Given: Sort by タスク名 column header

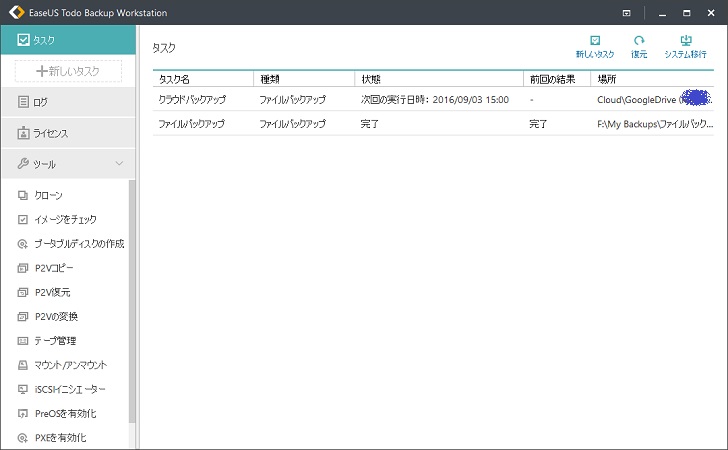Looking at the screenshot, I should click(x=203, y=79).
